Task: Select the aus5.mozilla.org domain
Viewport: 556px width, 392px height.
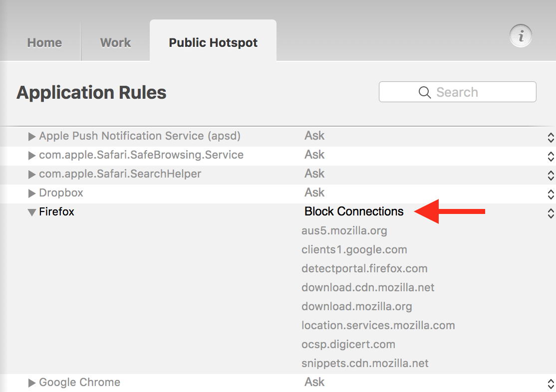Action: click(x=344, y=231)
